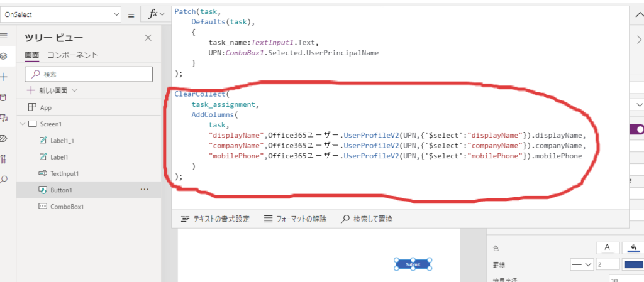The width and height of the screenshot is (644, 282).
Task: Open the Advanced tools icon in sidebar
Action: tap(4, 159)
